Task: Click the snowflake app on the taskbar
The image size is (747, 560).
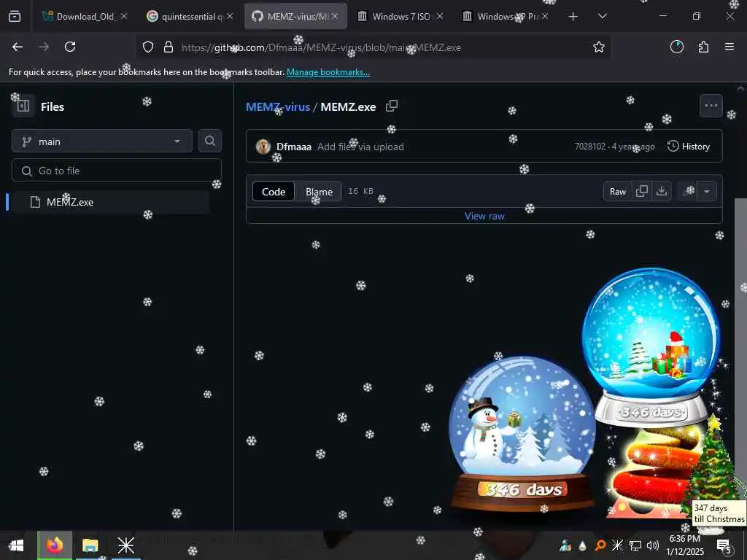Action: 125,545
